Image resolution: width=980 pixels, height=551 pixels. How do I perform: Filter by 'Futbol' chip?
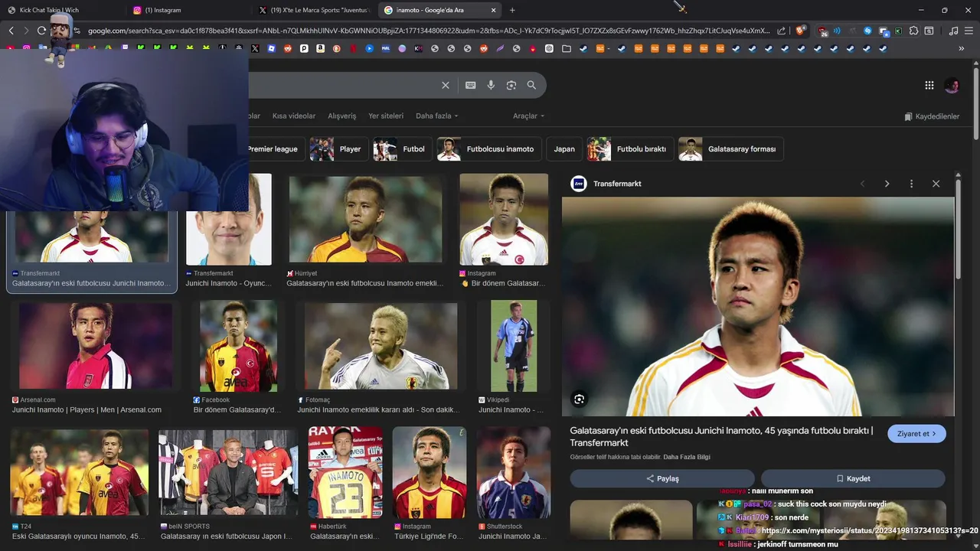pos(402,149)
